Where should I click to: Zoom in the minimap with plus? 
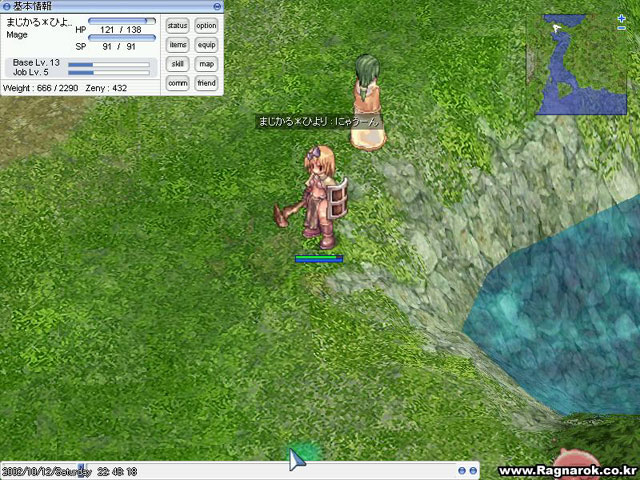point(621,18)
